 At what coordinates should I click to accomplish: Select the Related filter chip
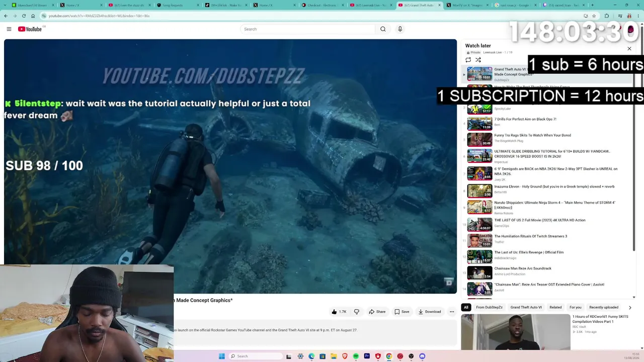click(x=555, y=307)
